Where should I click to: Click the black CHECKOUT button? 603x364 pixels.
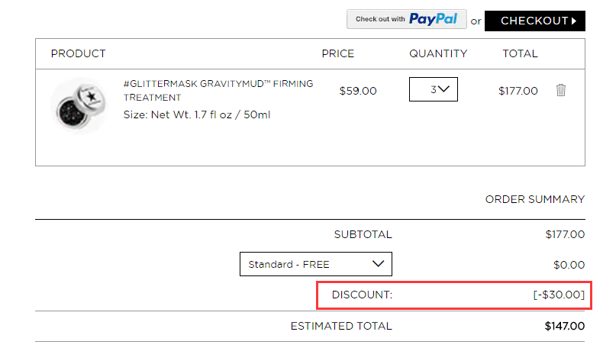tap(535, 21)
